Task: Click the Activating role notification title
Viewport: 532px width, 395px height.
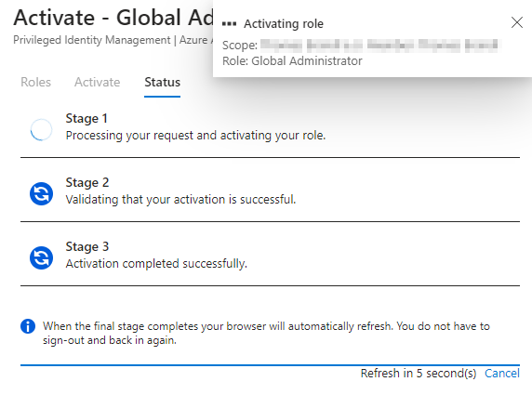Action: tap(284, 24)
